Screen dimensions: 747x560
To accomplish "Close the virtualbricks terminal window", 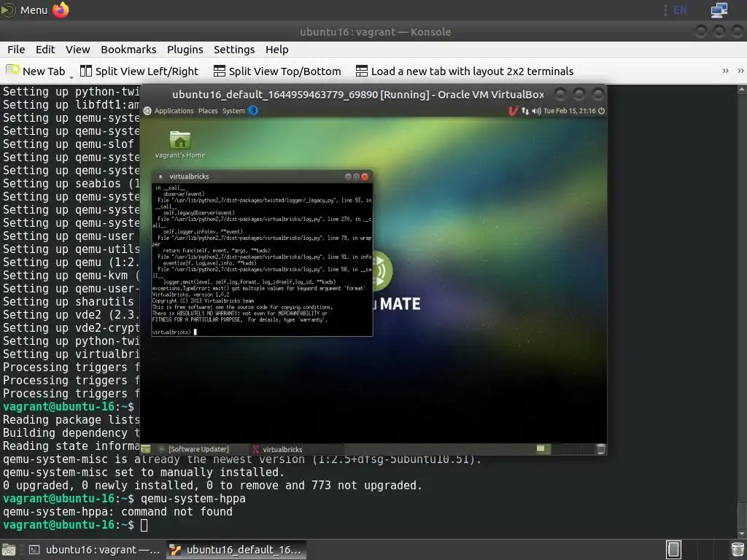I will 365,176.
